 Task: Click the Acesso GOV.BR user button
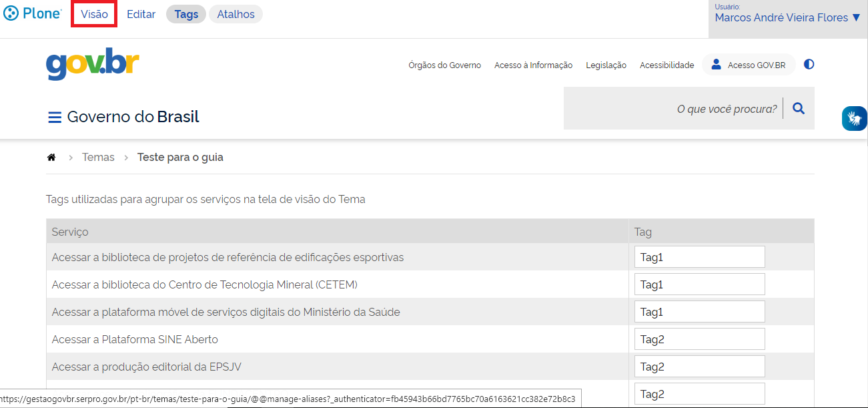click(749, 65)
